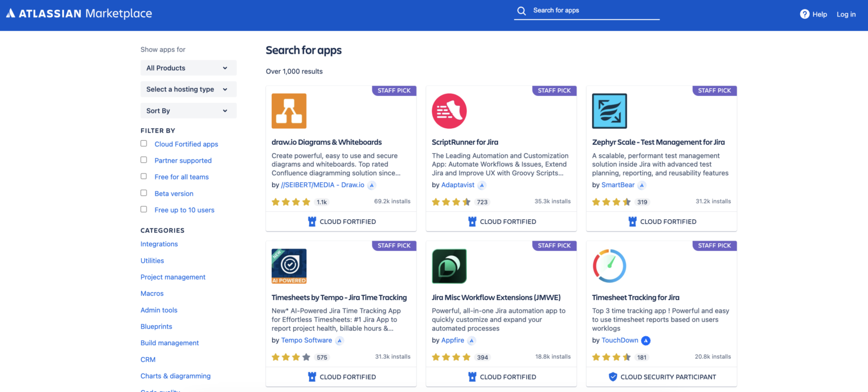868x392 pixels.
Task: Click Cloud Fortified castle icon on Zephyr Scale card
Action: click(632, 221)
